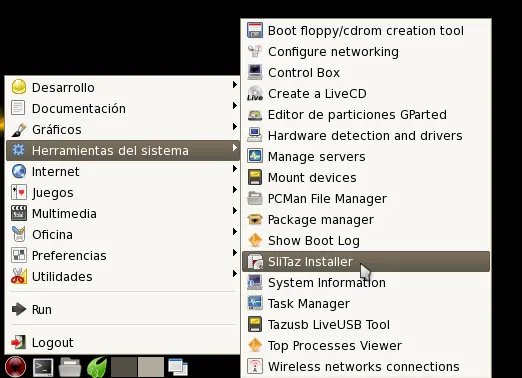Image resolution: width=522 pixels, height=378 pixels.
Task: Expand the Gráficos submenu arrow
Action: [235, 127]
